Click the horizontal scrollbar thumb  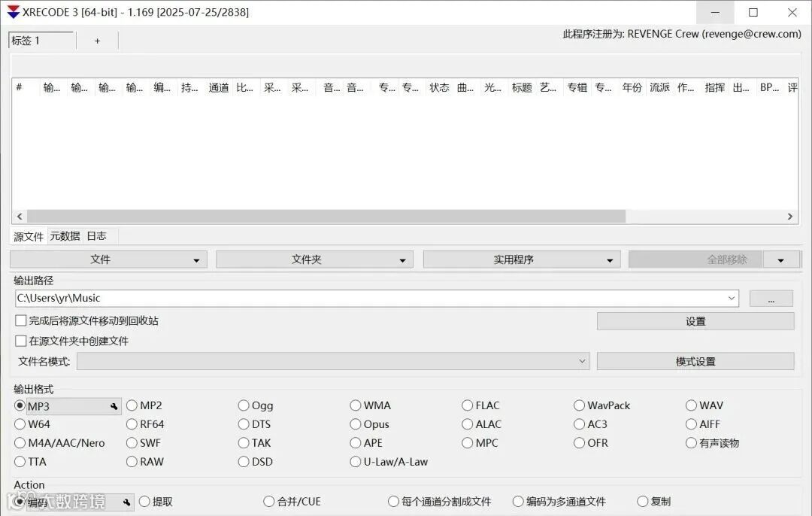[326, 216]
